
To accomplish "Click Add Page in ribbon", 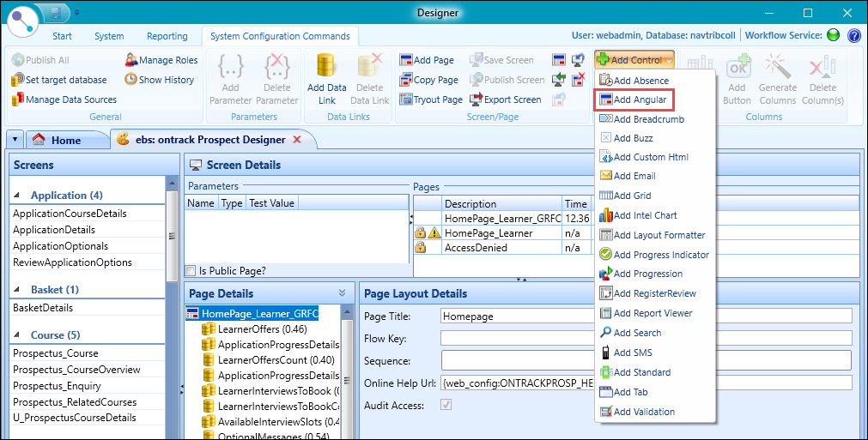I will tap(427, 60).
